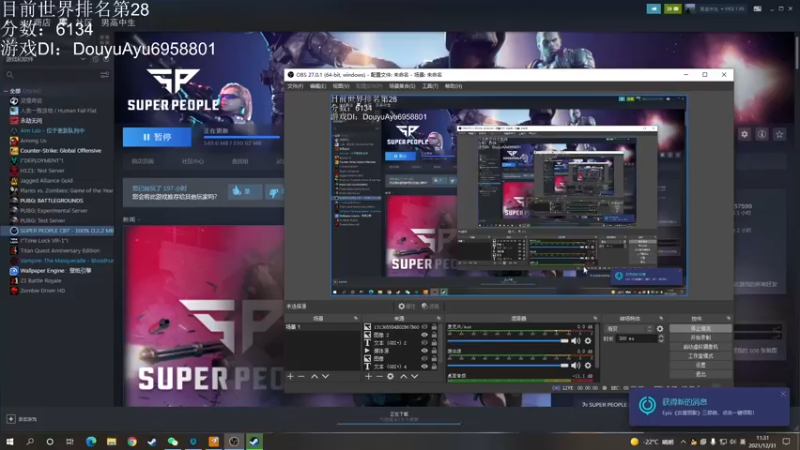Select Jagged Alliance Gold in library
800x450 pixels.
coord(46,181)
